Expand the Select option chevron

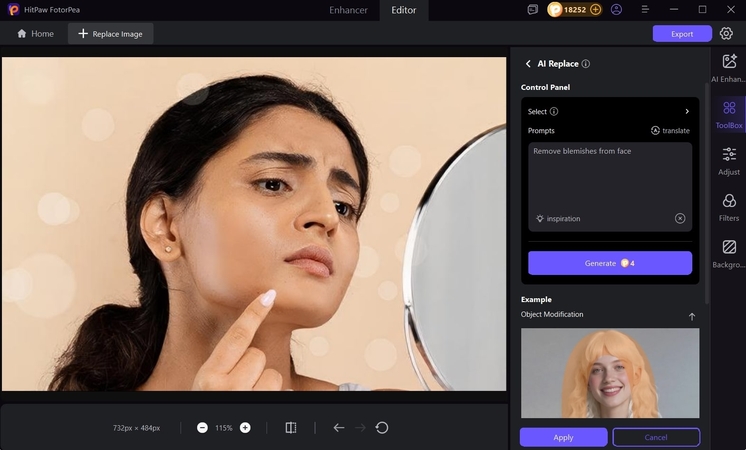coord(687,112)
